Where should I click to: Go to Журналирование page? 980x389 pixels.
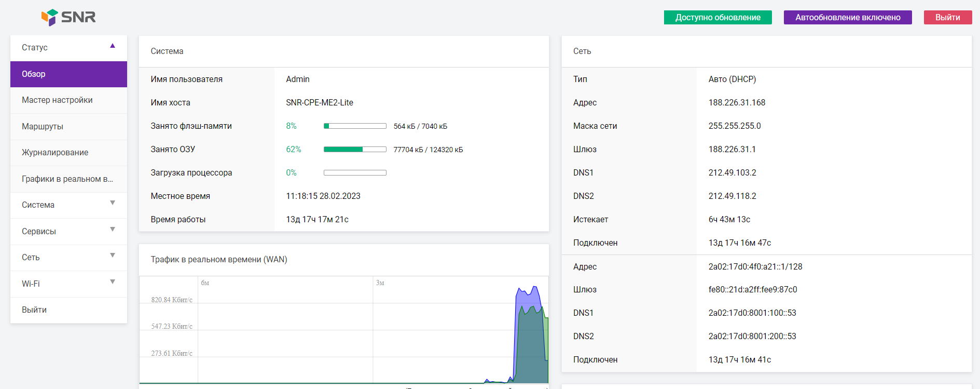coord(55,153)
